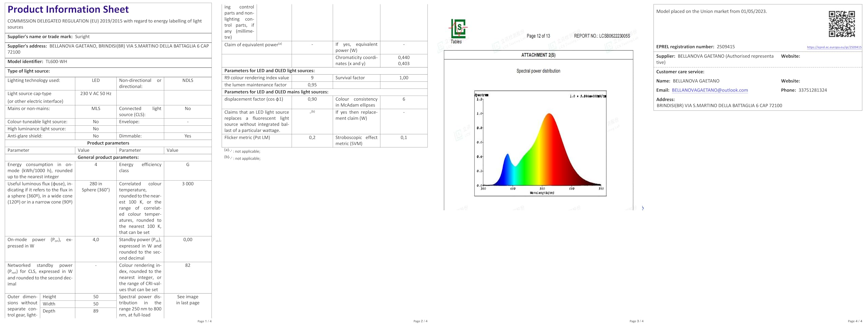Image resolution: width=868 pixels, height=324 pixels.
Task: Click the "Page 4 / 4" footer
Action: point(855,321)
